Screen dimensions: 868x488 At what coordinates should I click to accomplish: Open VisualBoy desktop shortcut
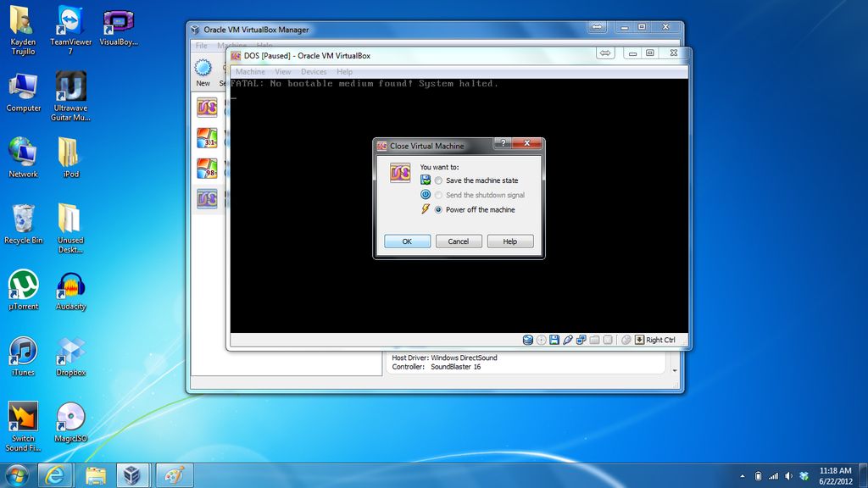(119, 26)
